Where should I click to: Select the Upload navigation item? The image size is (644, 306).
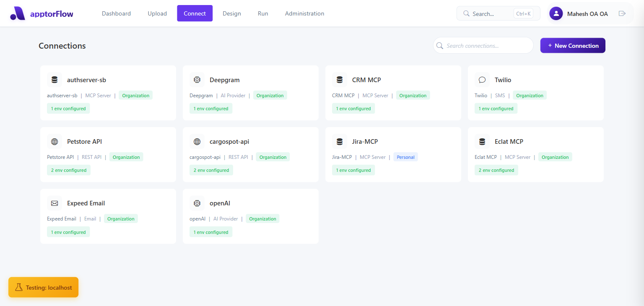pyautogui.click(x=157, y=13)
